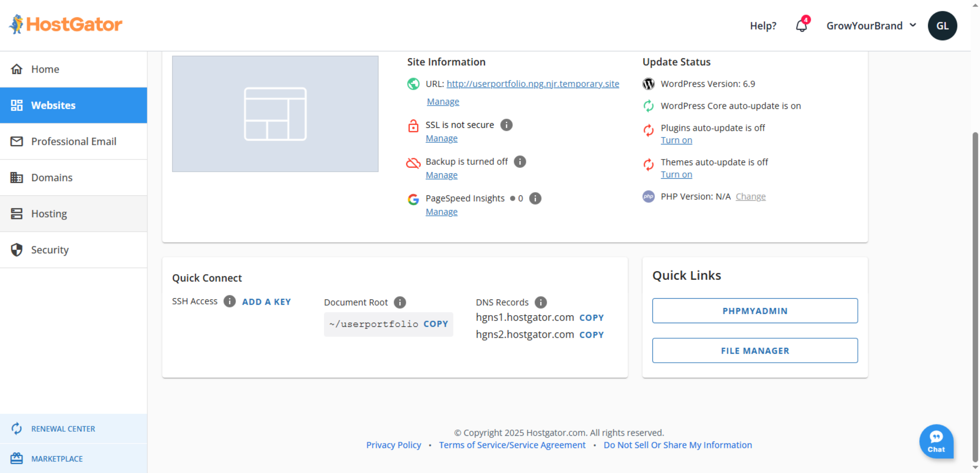
Task: Click the Backup info tooltip icon
Action: pos(520,161)
